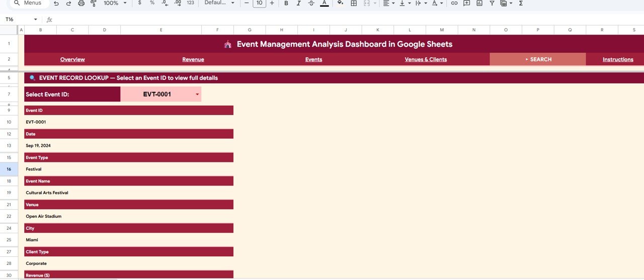The width and height of the screenshot is (644, 280).
Task: Open the text color picker
Action: click(325, 3)
